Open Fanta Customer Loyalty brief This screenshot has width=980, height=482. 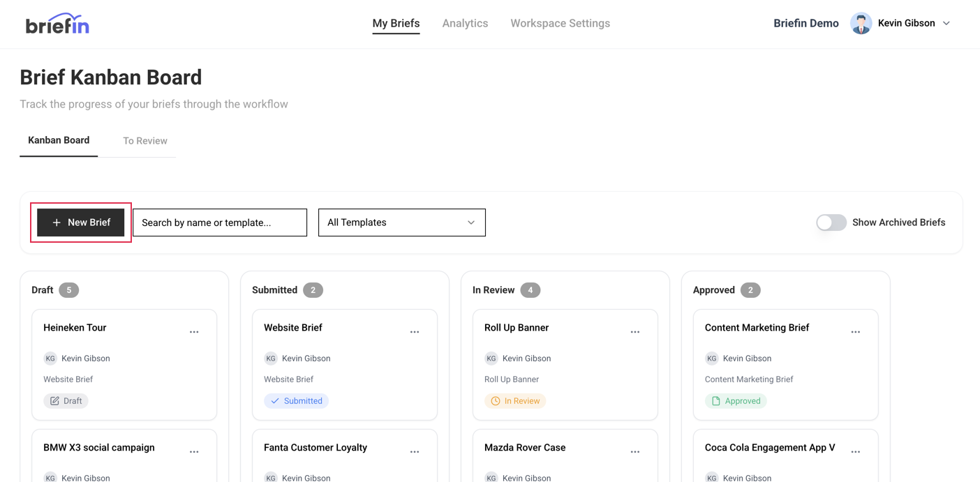point(315,448)
